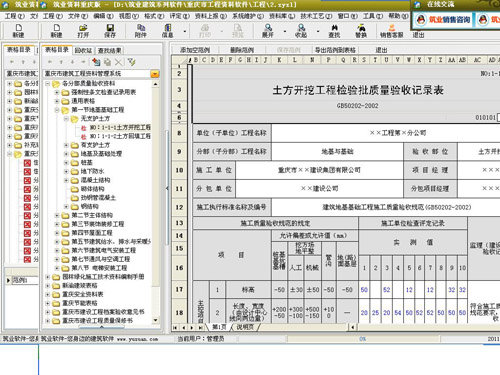Expand the 有支护土方 node
Viewport: 500px width, 375px height.
point(66,145)
